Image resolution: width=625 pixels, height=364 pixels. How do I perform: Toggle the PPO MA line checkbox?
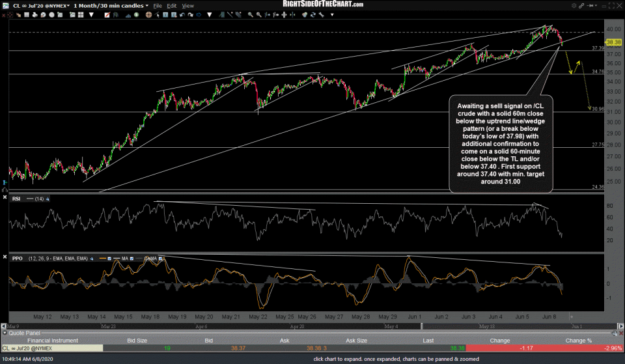130,259
